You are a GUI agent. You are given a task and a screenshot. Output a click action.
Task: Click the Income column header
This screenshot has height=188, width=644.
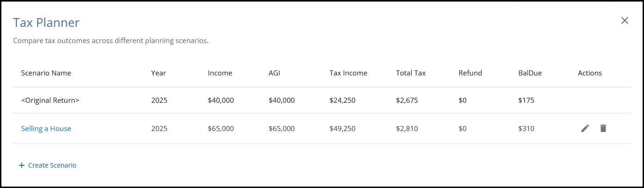click(x=220, y=73)
